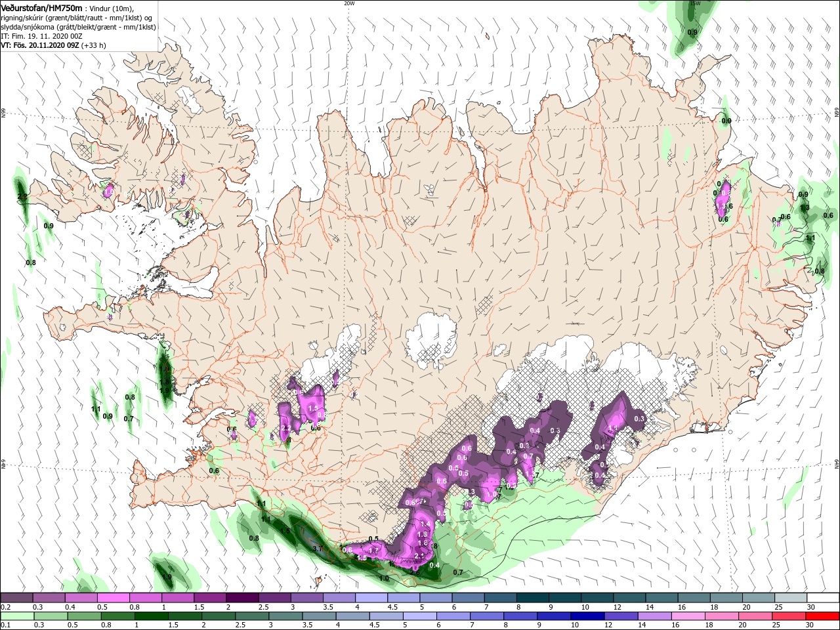Viewport: 840px width, 630px height.
Task: Click the 15W longitude label
Action: 695,3
